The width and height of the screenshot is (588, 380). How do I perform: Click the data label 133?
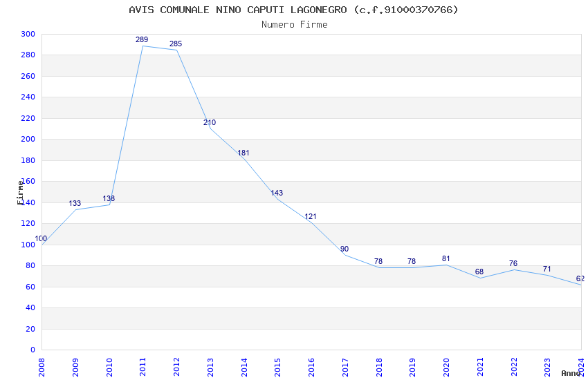point(75,203)
